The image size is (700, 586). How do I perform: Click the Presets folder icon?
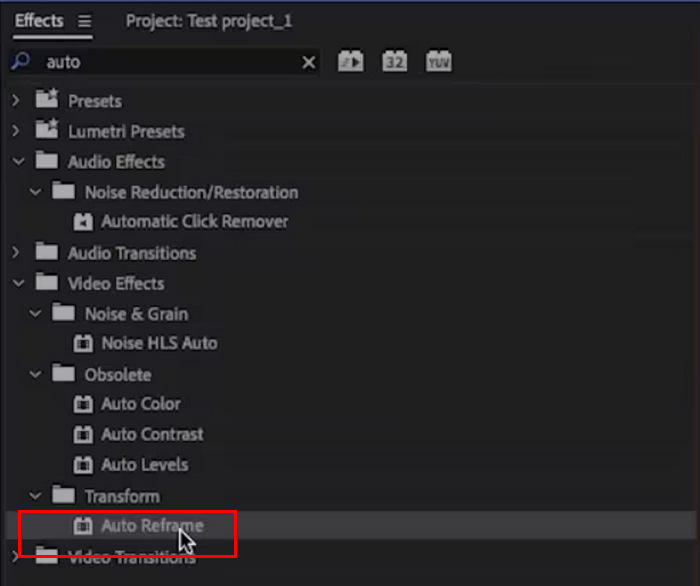coord(47,99)
